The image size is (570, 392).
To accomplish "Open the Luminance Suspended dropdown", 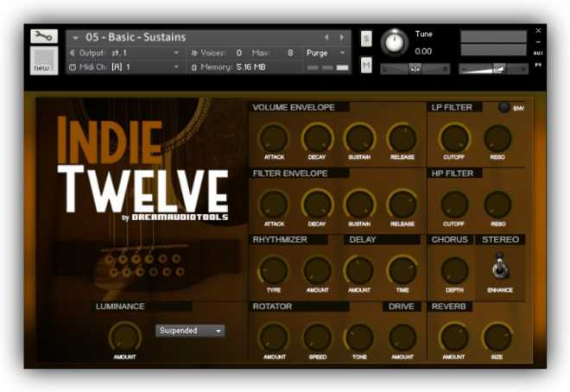I will coord(191,331).
